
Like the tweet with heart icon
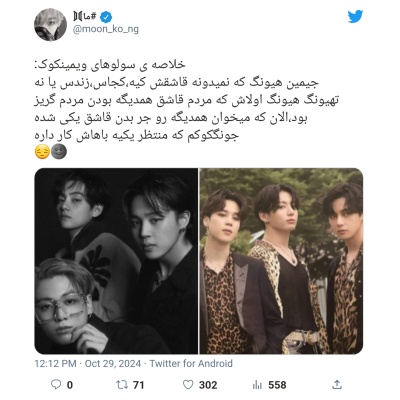coord(188,385)
